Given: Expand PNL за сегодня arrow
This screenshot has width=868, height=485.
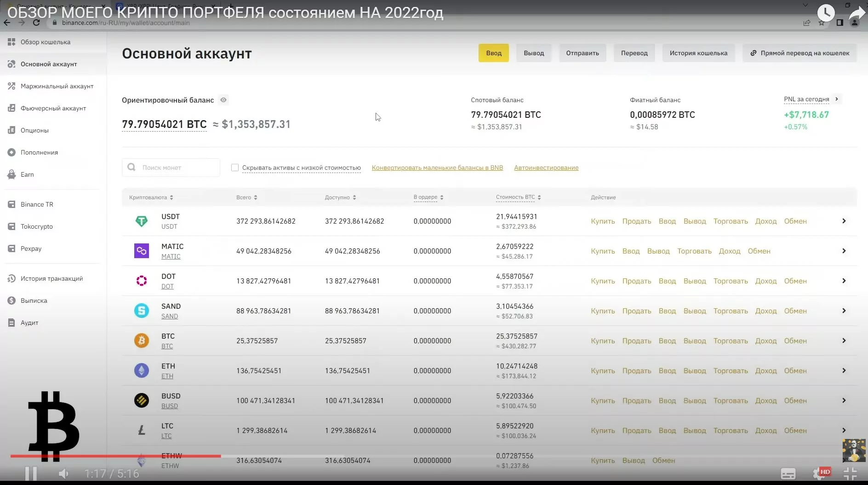Looking at the screenshot, I should 837,99.
